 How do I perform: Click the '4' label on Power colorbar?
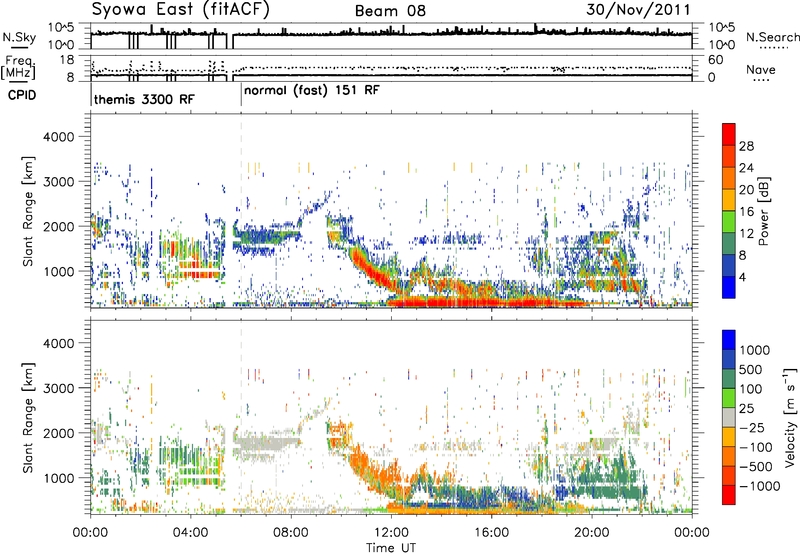(x=742, y=278)
